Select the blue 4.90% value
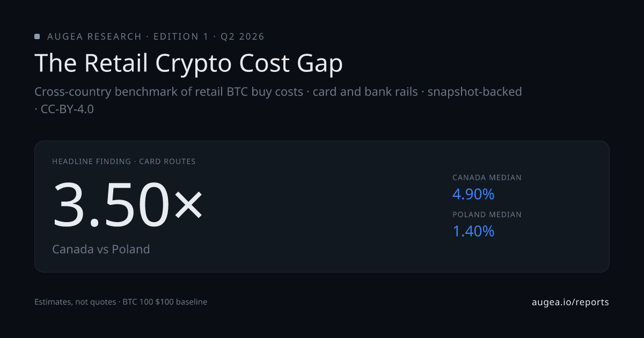The height and width of the screenshot is (338, 644). (x=473, y=194)
